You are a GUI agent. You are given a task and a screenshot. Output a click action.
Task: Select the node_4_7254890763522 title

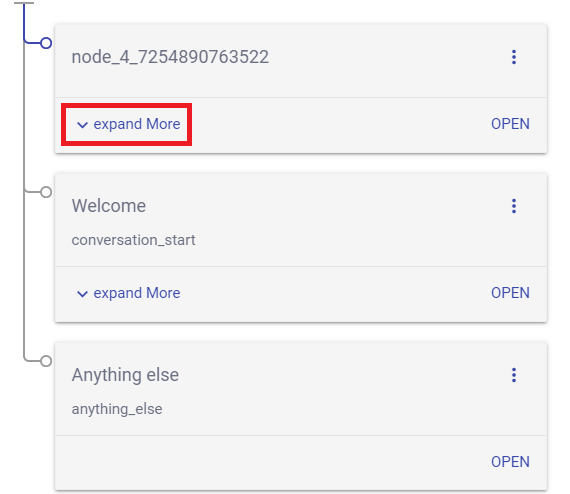pos(170,57)
